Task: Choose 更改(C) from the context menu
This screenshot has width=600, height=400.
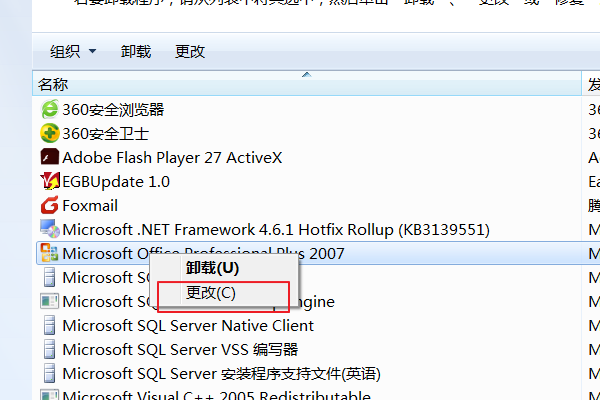Action: (223, 293)
